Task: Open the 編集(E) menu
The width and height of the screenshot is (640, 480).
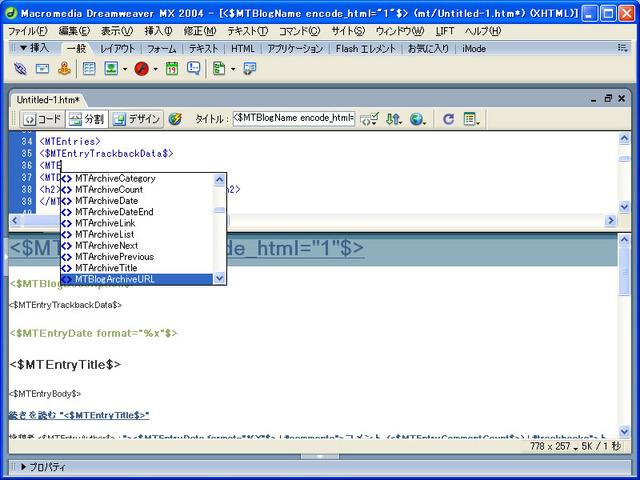Action: click(74, 31)
